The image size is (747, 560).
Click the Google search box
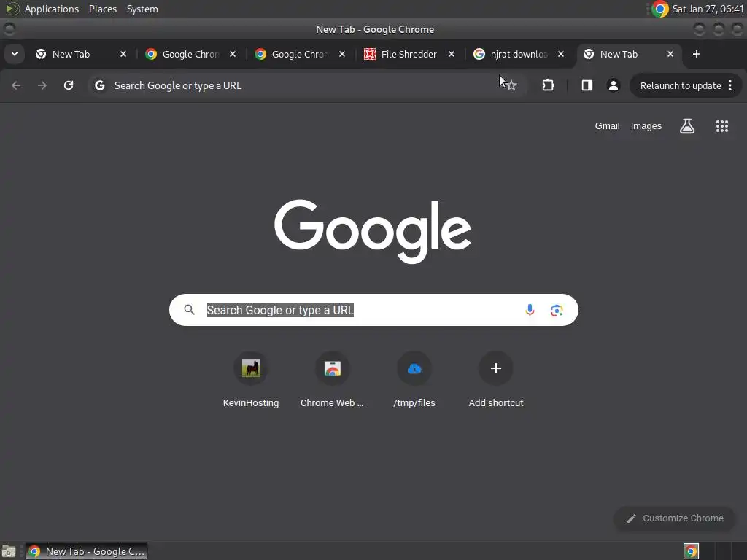click(373, 310)
